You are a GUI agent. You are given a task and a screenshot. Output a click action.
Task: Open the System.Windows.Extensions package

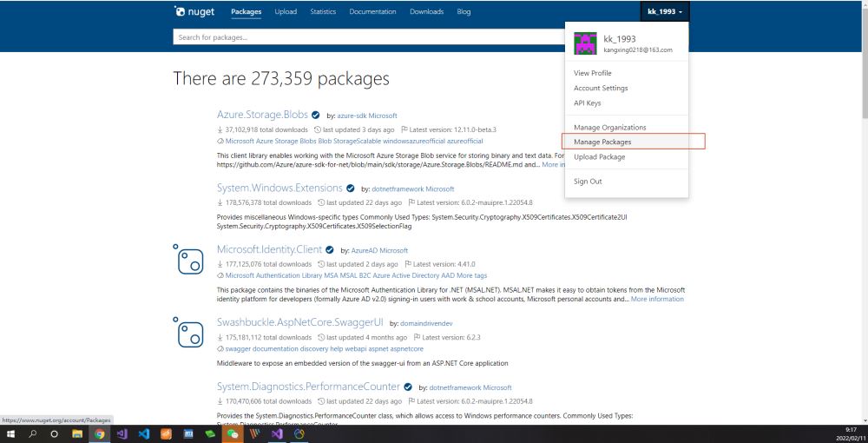click(x=279, y=188)
